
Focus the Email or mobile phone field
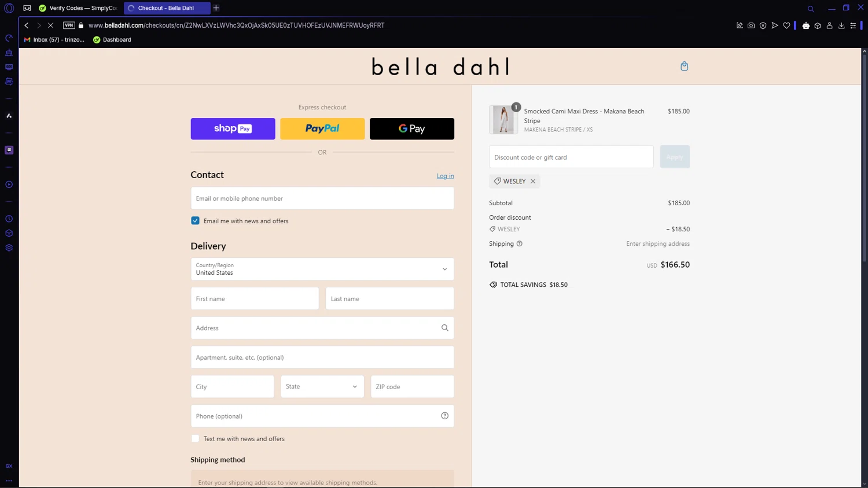tap(322, 198)
